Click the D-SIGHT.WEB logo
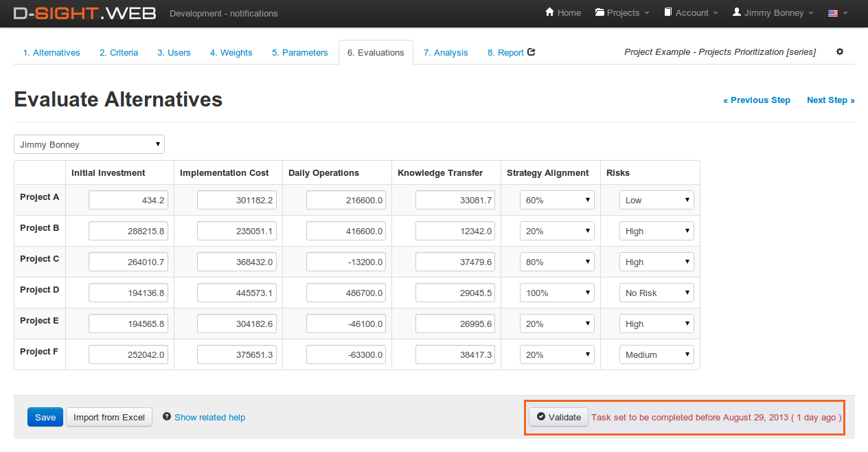The height and width of the screenshot is (452, 868). pyautogui.click(x=85, y=13)
